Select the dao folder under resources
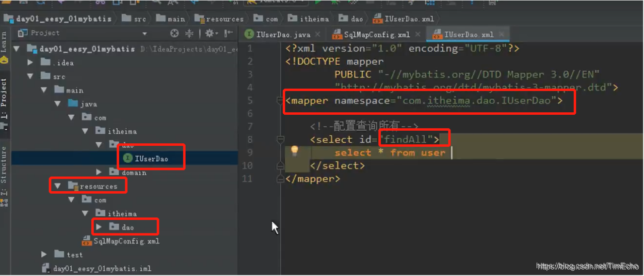The height and width of the screenshot is (276, 644). 122,227
